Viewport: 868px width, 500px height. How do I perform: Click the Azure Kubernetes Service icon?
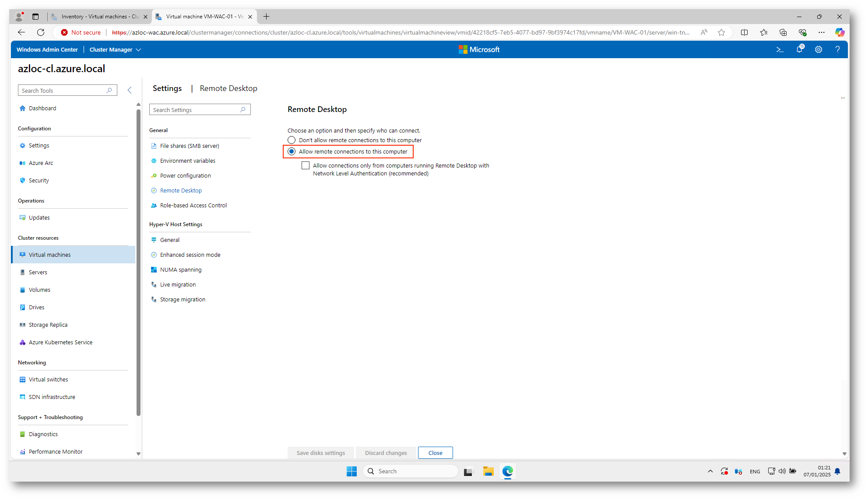click(x=22, y=342)
